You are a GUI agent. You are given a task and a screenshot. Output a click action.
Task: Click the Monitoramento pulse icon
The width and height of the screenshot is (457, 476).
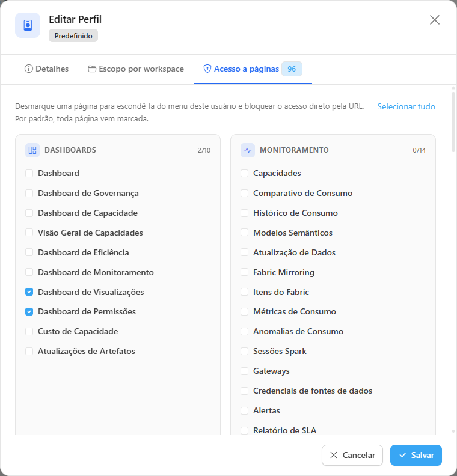tap(248, 150)
